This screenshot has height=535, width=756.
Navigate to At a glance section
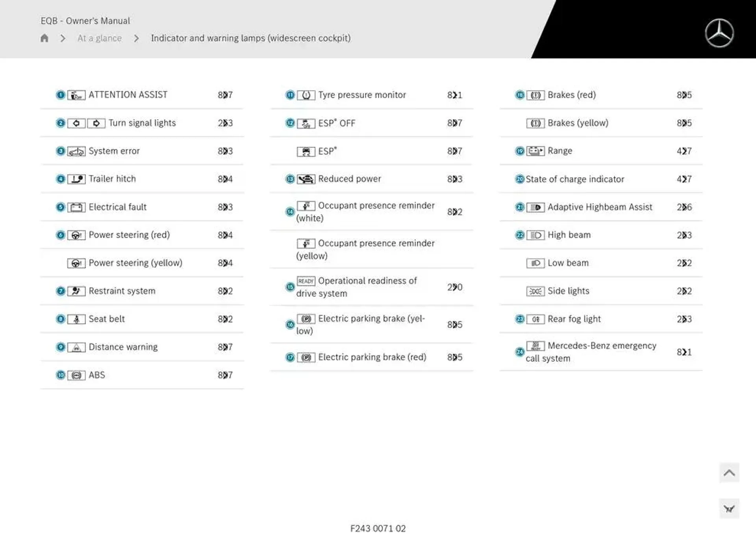pyautogui.click(x=100, y=38)
